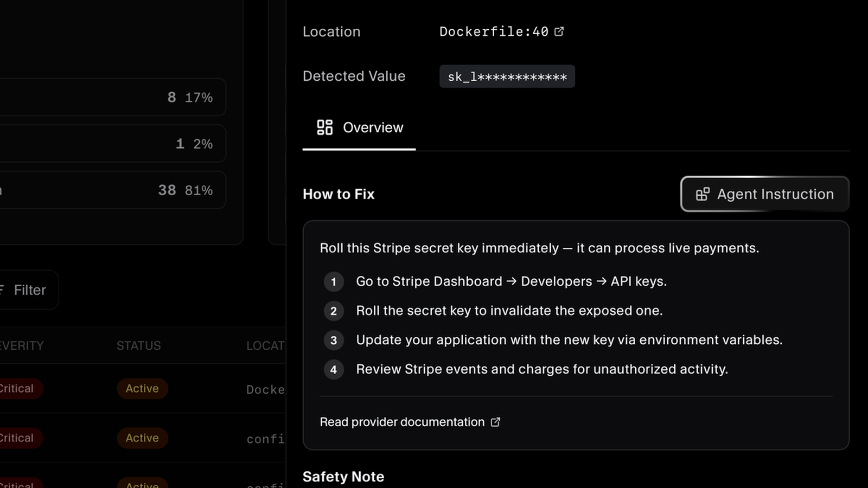Click the Roll this Stripe secret key sentence
The image size is (868, 488).
pyautogui.click(x=539, y=248)
